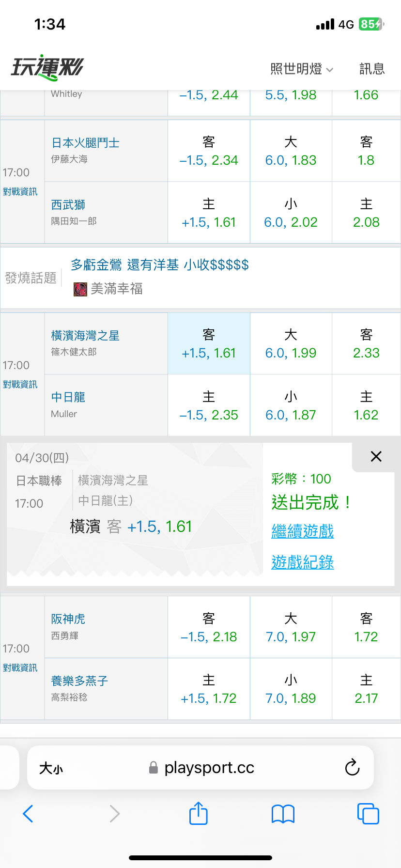Open 日本火腿鬥士 team page link
The width and height of the screenshot is (401, 868).
85,143
